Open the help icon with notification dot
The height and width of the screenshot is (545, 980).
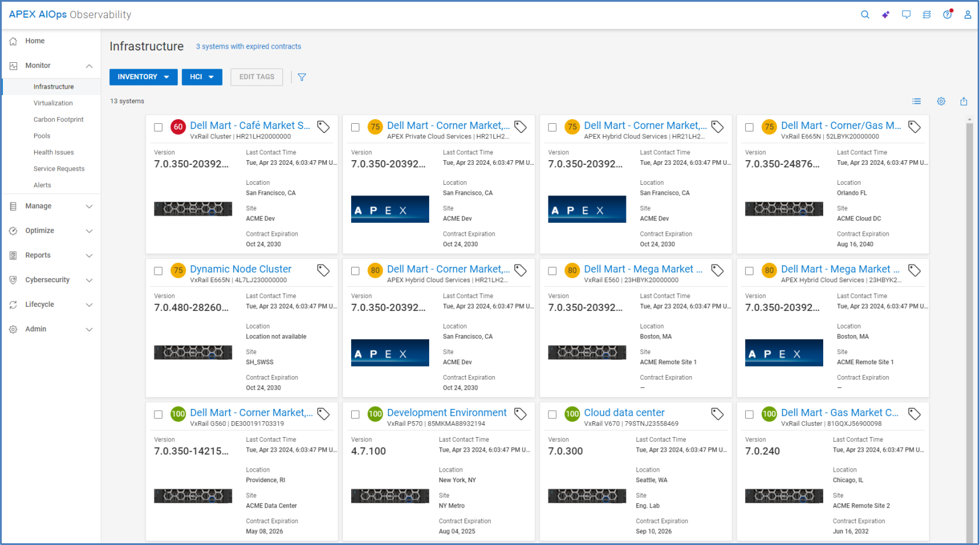coord(948,14)
